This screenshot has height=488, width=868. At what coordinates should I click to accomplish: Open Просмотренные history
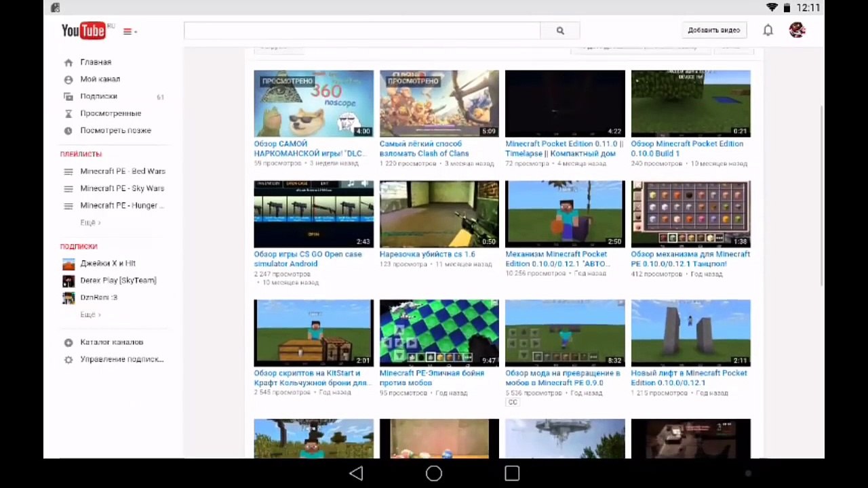[x=111, y=113]
